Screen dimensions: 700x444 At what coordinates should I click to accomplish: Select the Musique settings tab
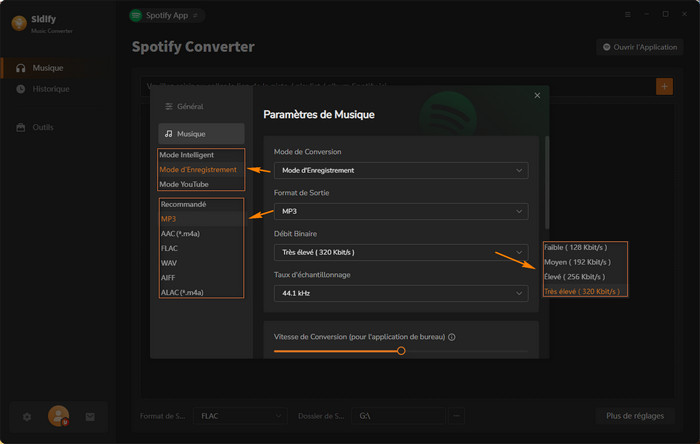(x=201, y=134)
